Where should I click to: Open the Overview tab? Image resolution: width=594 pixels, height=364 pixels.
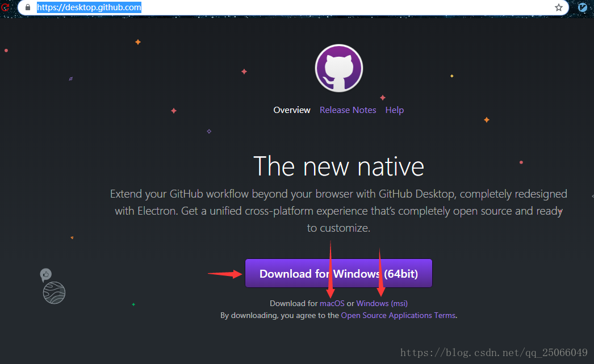(x=292, y=110)
